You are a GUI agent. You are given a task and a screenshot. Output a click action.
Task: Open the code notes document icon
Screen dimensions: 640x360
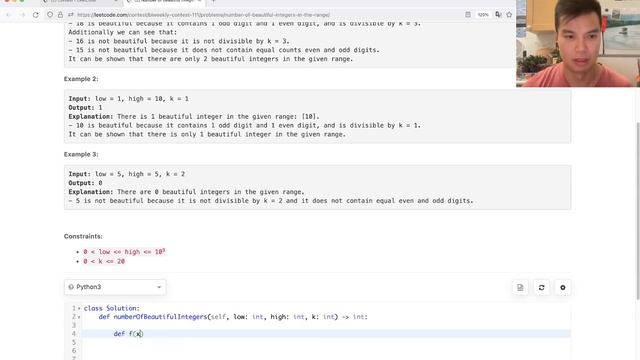520,287
